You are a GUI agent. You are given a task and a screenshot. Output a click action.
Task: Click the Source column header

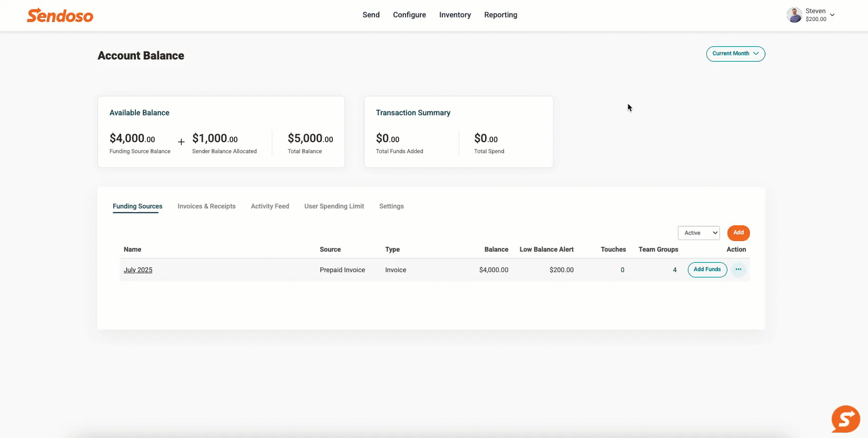(x=330, y=250)
